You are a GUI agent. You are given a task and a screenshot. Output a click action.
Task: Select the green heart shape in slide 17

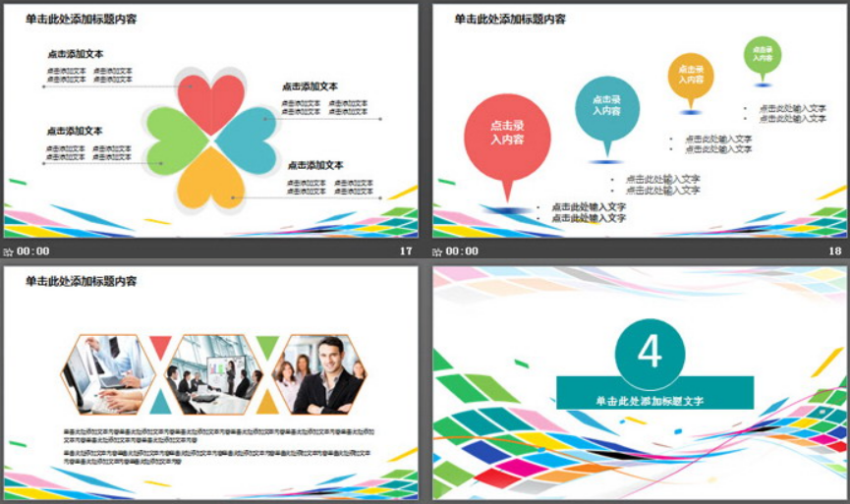click(174, 140)
